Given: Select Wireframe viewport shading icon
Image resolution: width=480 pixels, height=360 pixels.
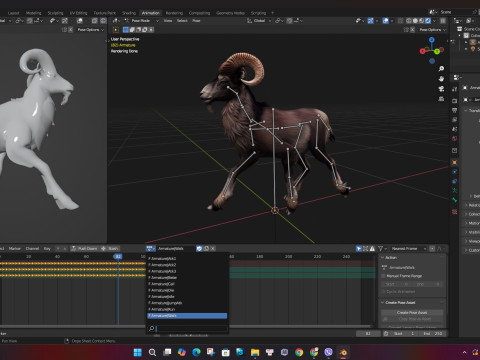Looking at the screenshot, I should pyautogui.click(x=409, y=21).
